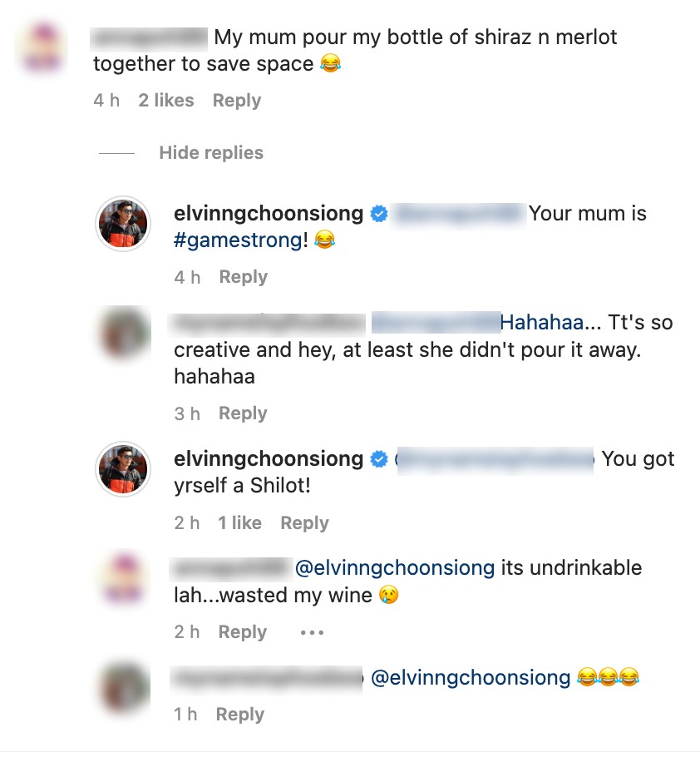
Task: Open profile picture on 'Shilot' reply
Action: [x=123, y=469]
